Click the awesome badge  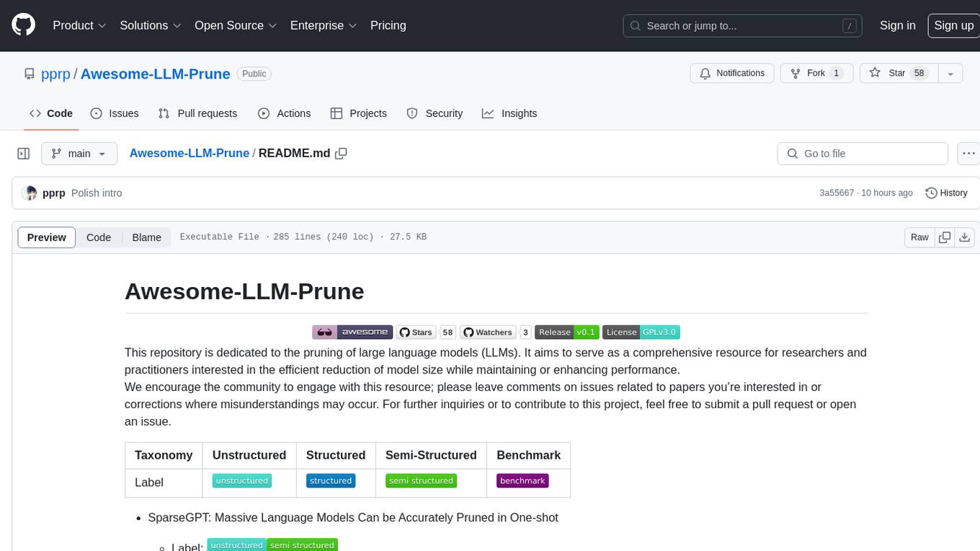pos(352,332)
